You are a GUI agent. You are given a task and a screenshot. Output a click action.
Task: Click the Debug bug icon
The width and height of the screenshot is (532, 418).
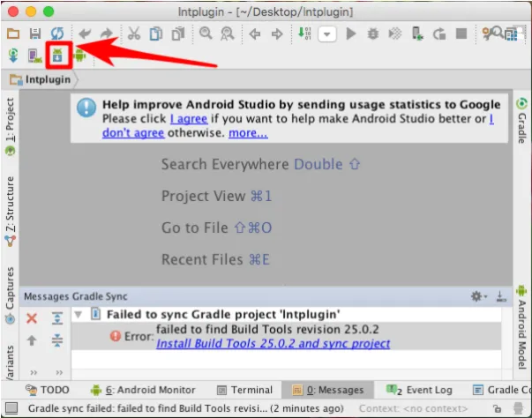[x=373, y=34]
